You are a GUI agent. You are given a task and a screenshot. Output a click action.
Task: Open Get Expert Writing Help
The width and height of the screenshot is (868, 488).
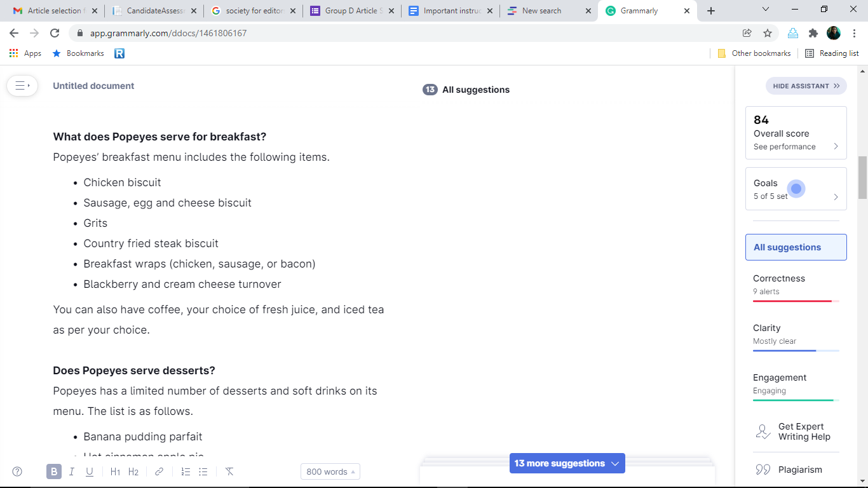(x=796, y=431)
